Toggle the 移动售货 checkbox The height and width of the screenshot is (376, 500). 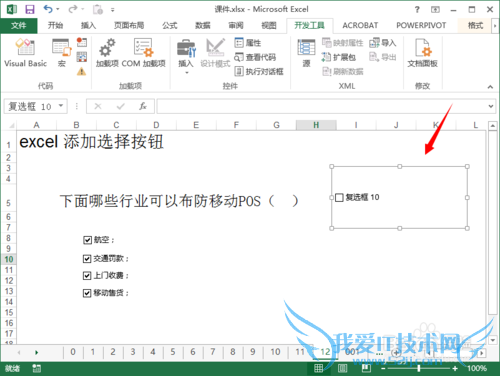(87, 293)
